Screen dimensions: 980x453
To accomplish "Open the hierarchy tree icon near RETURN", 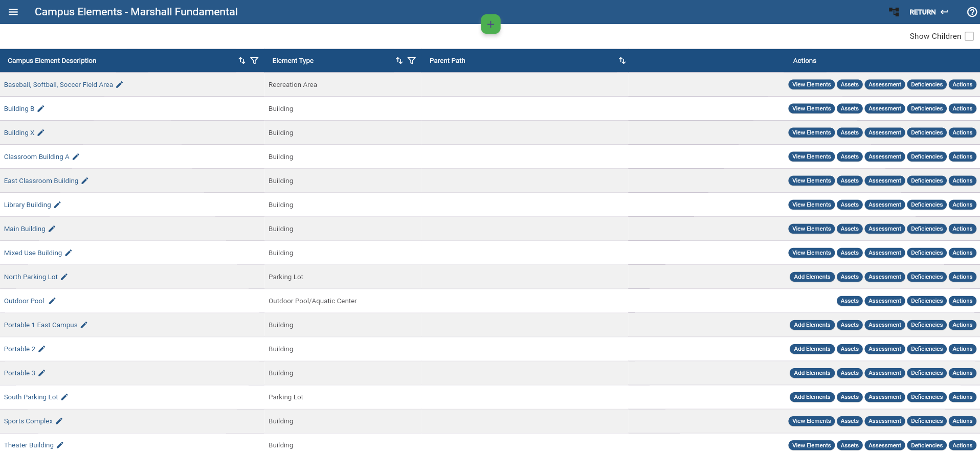I will (894, 12).
